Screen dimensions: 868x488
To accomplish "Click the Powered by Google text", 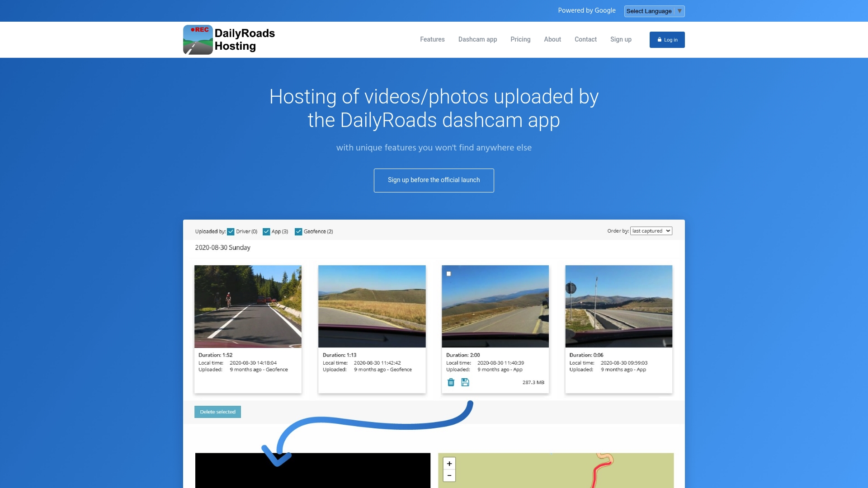I will tap(587, 10).
